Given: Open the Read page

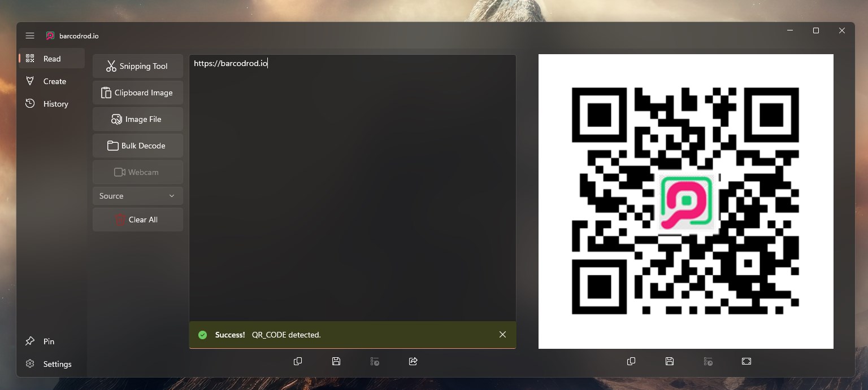Looking at the screenshot, I should point(52,59).
